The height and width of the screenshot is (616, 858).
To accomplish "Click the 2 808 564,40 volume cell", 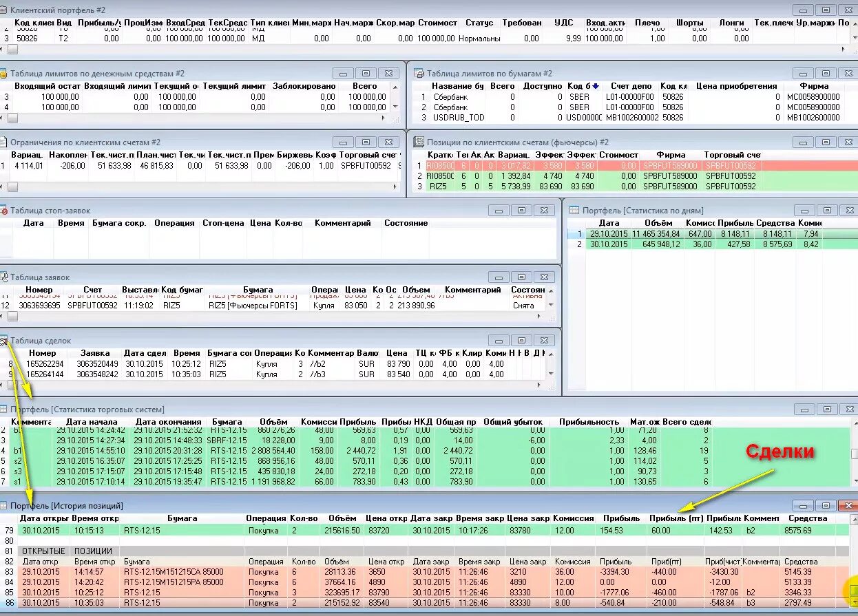I will point(274,451).
